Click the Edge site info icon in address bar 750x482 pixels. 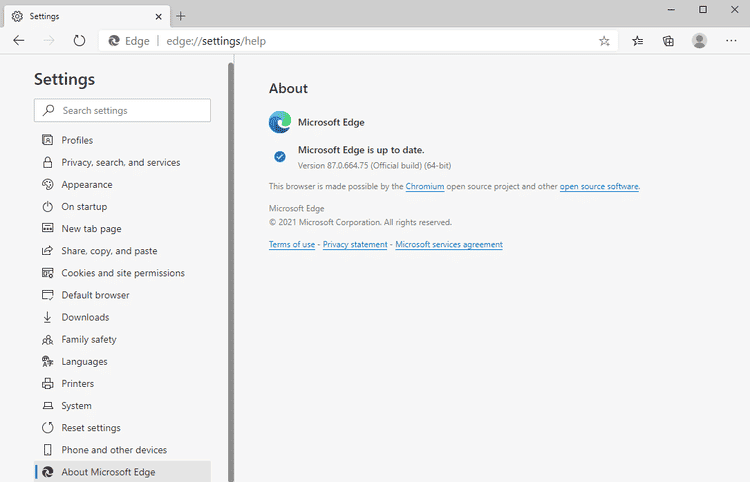click(x=114, y=41)
